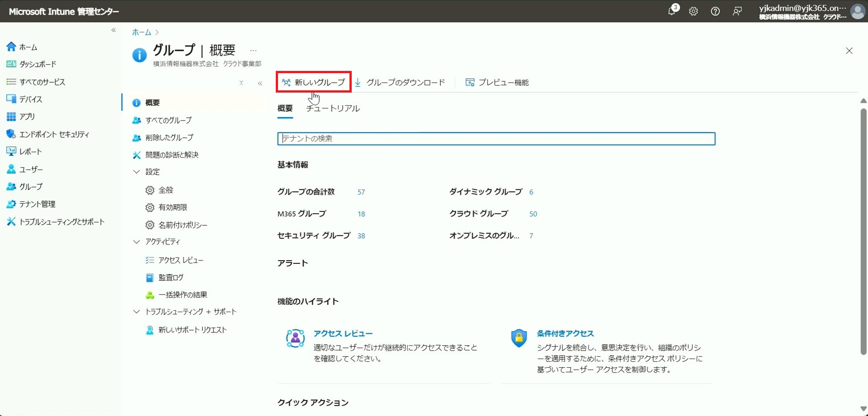Click the scrollbar up arrow
The height and width of the screenshot is (416, 868).
tap(863, 101)
